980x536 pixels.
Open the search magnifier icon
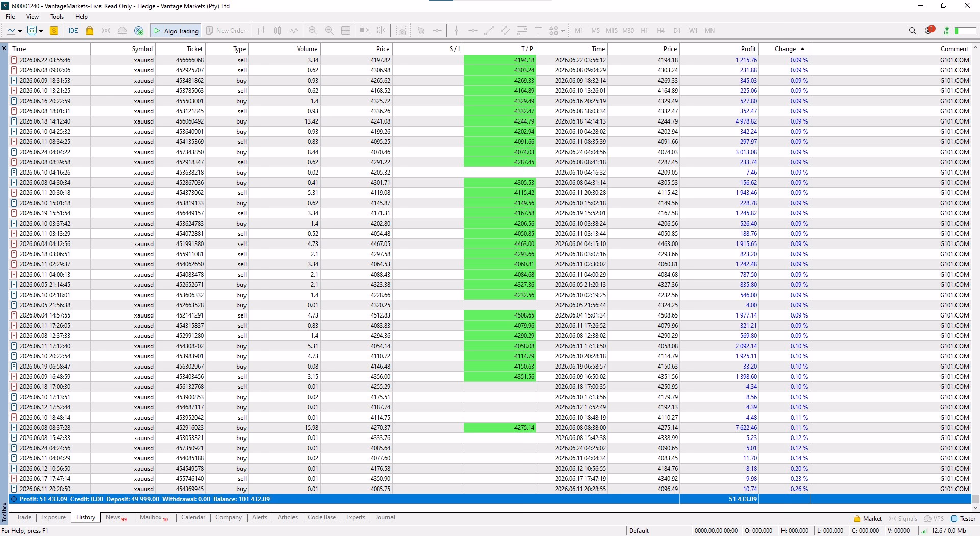click(912, 31)
